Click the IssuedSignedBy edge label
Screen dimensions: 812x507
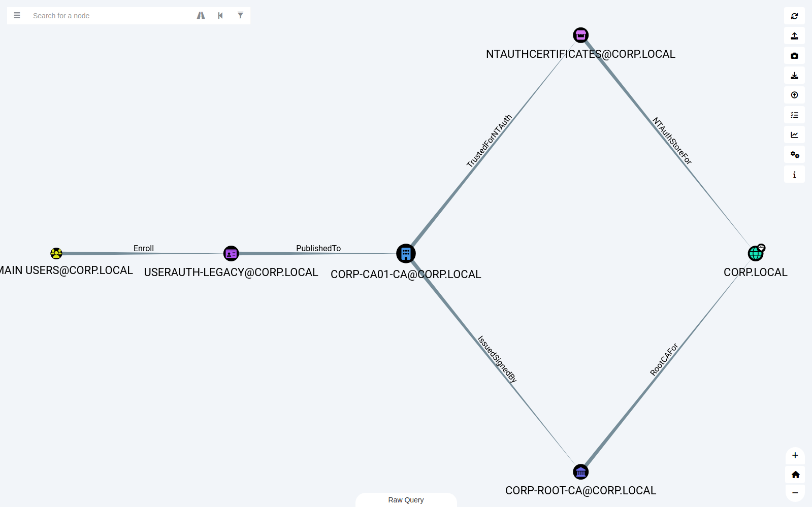pyautogui.click(x=497, y=359)
